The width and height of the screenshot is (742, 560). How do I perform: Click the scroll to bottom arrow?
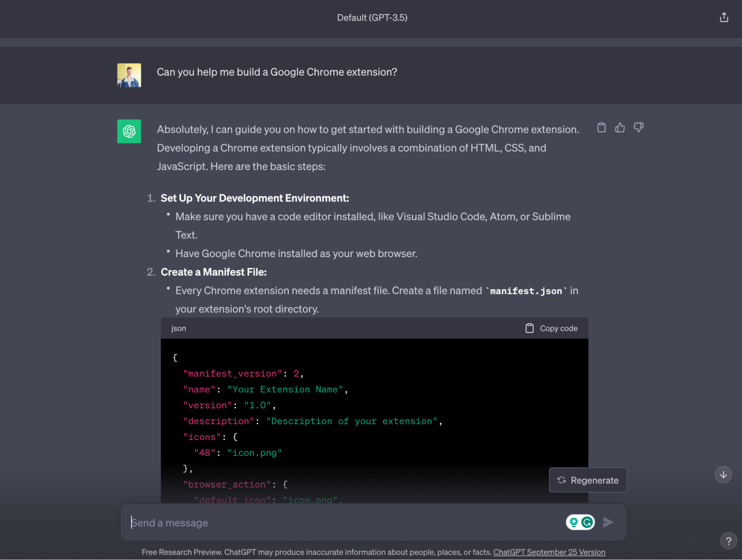pyautogui.click(x=723, y=475)
